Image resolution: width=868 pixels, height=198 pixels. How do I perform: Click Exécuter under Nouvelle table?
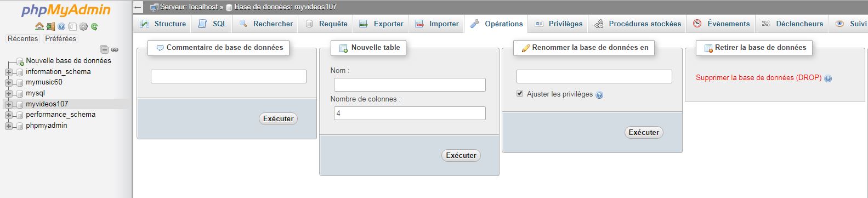click(461, 155)
